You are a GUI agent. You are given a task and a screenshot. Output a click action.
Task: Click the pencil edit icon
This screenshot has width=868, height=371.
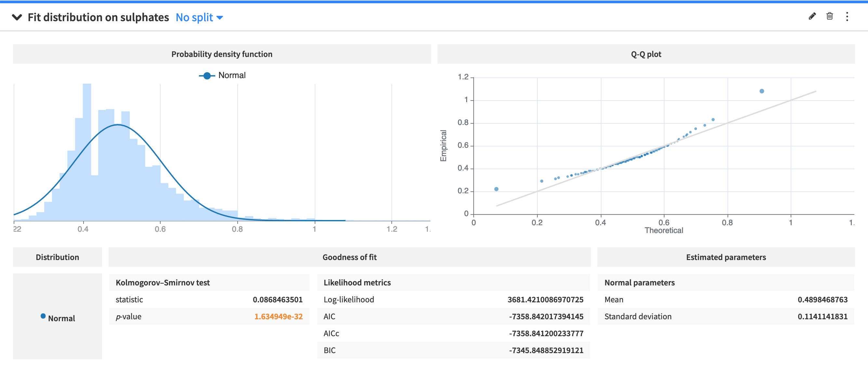tap(812, 16)
